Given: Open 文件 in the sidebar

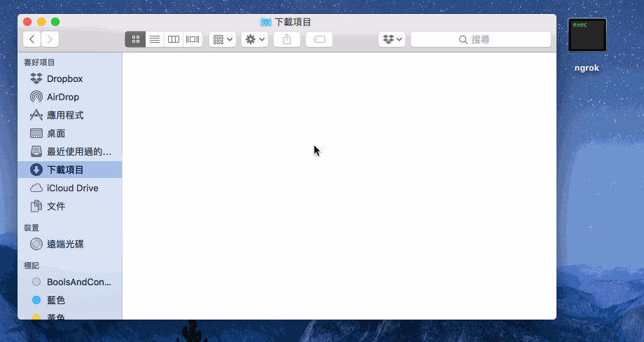Looking at the screenshot, I should point(70,206).
